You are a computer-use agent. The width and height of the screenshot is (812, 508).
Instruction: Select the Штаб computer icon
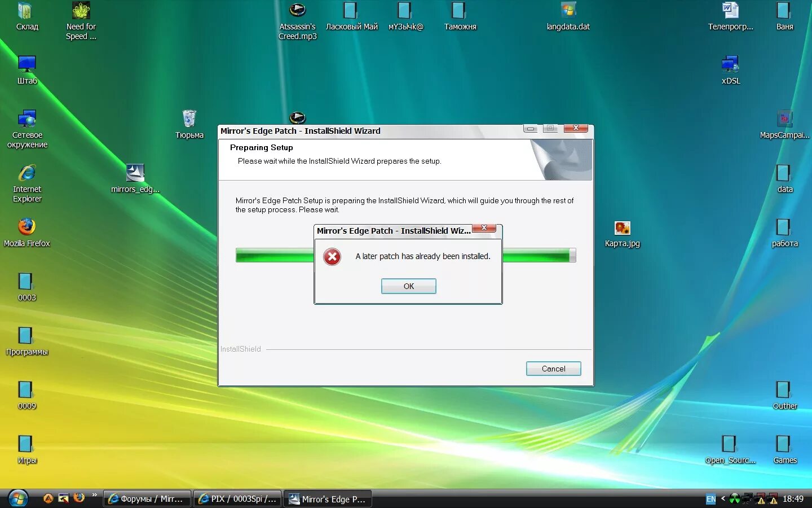(27, 71)
